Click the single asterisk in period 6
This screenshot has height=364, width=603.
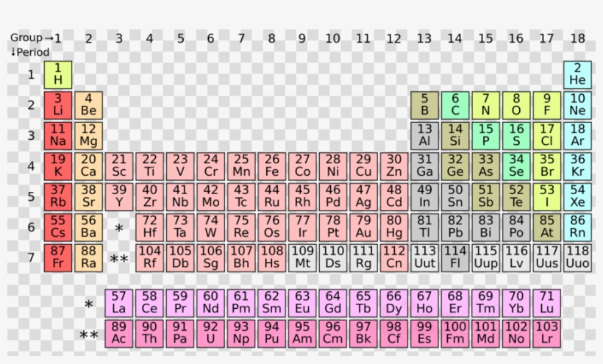click(x=118, y=229)
